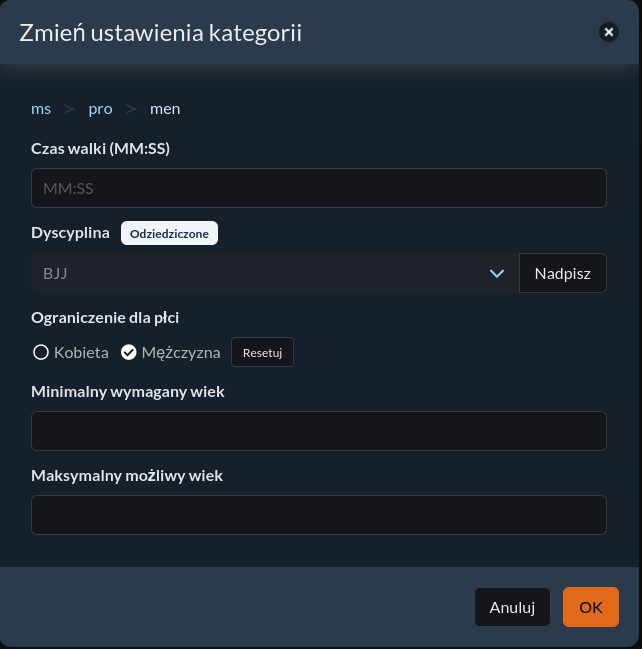Select the Mężczyzna gender option
This screenshot has width=642, height=649.
click(171, 353)
